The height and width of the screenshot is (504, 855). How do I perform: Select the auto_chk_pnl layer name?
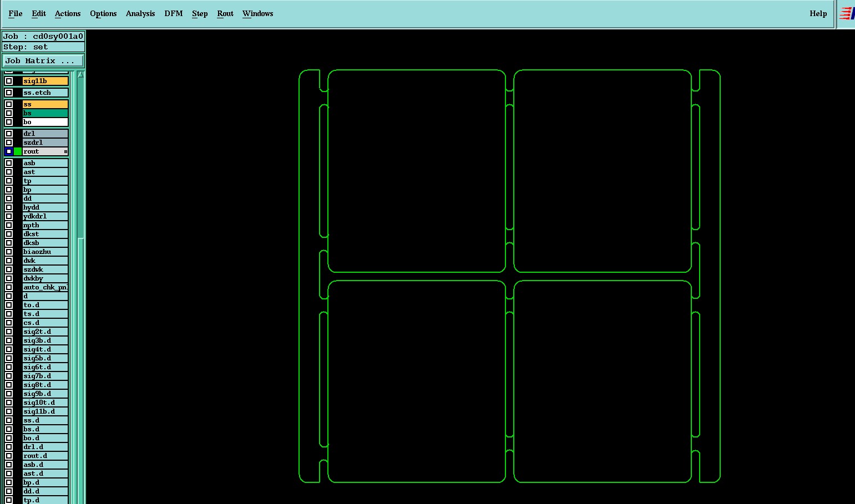point(45,287)
